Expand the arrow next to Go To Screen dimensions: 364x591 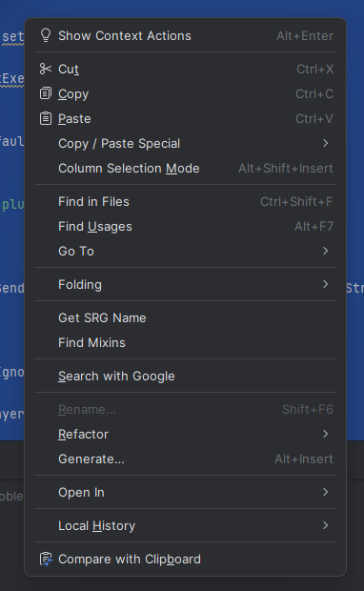pos(326,251)
